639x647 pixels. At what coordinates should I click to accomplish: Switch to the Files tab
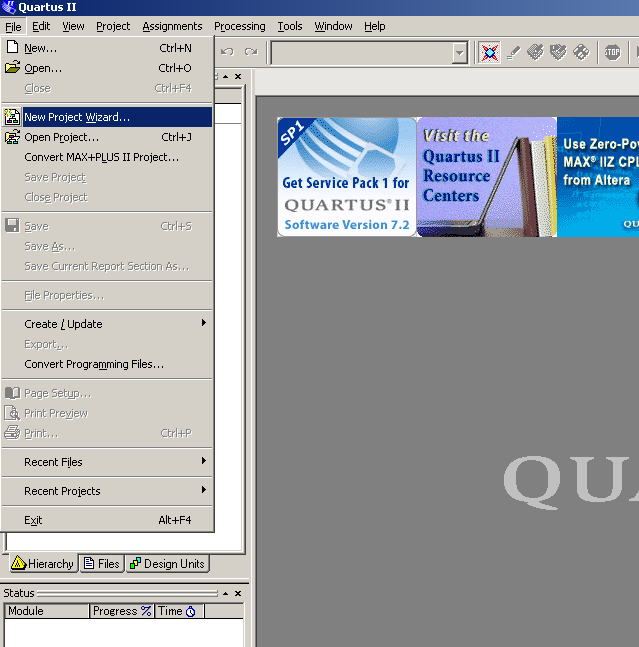(101, 564)
